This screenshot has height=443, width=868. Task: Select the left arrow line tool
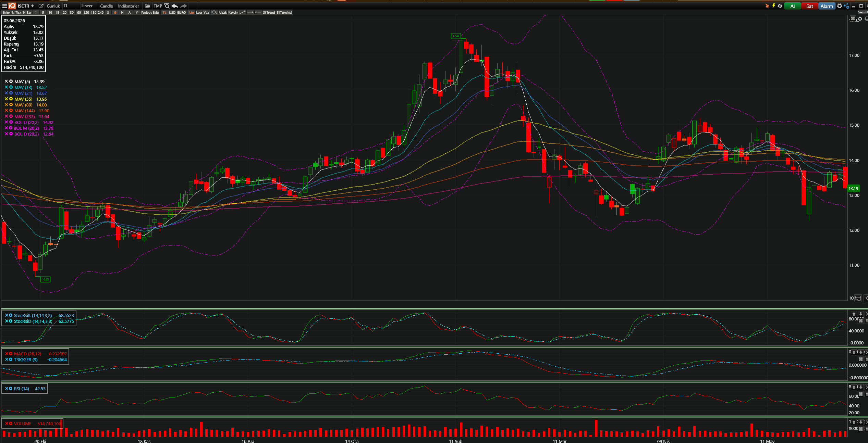pos(258,12)
